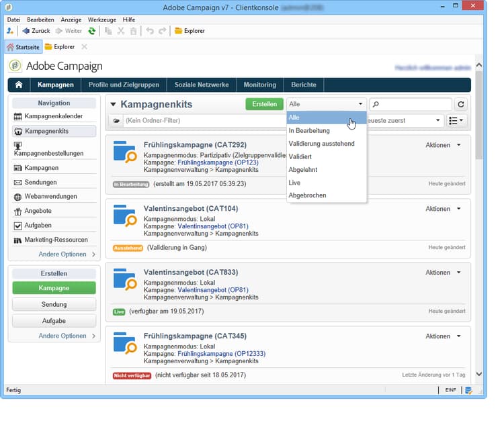Select 'Validiert' filter option
The height and width of the screenshot is (423, 504).
click(326, 156)
